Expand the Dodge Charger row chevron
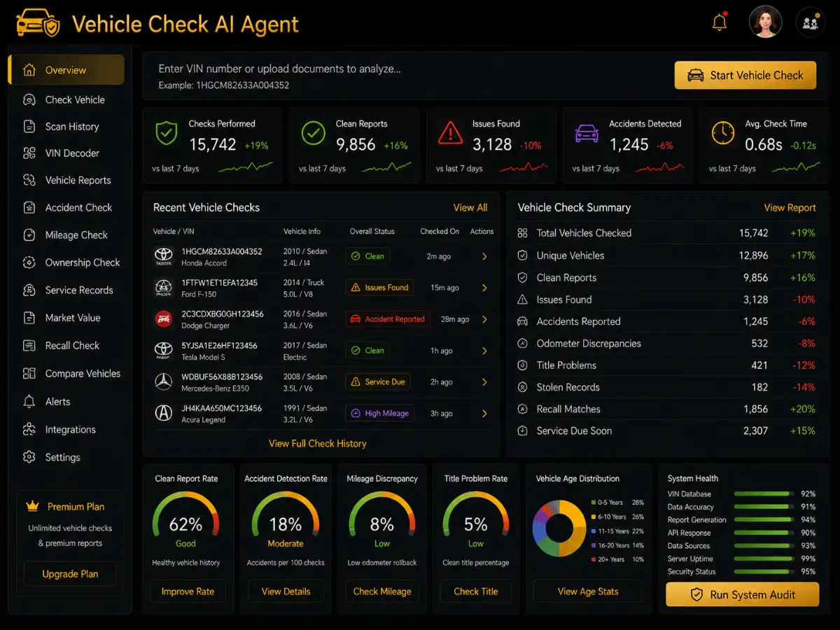The width and height of the screenshot is (840, 630). point(484,319)
